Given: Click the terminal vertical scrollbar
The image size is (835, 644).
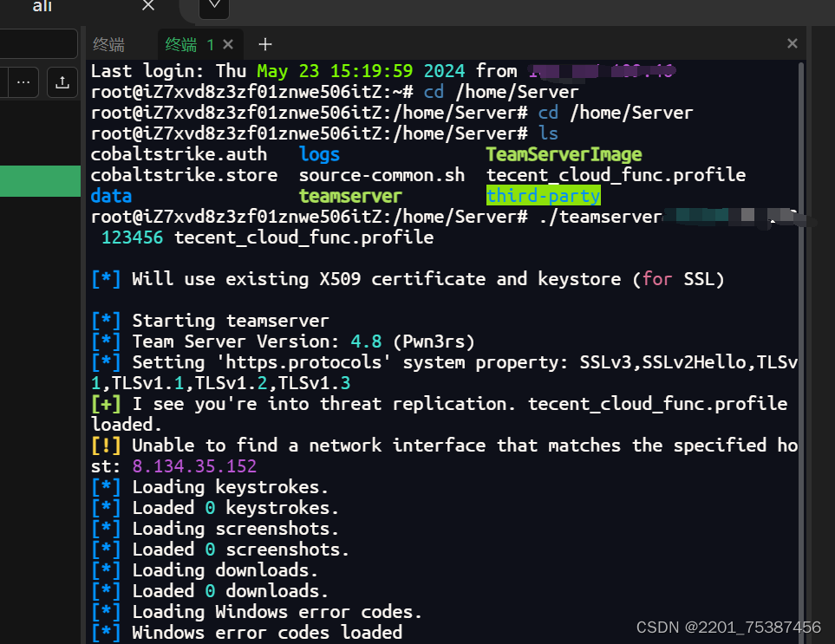Looking at the screenshot, I should pyautogui.click(x=801, y=351).
